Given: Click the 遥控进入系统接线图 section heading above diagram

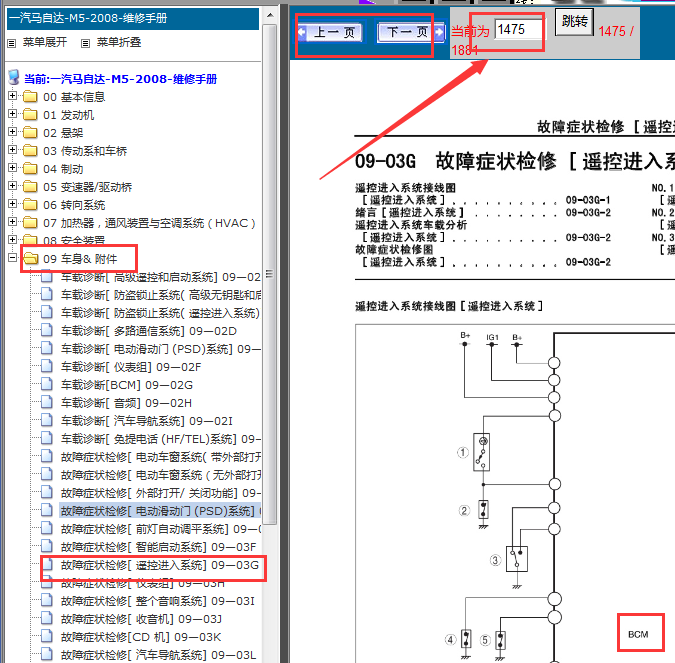Looking at the screenshot, I should click(x=449, y=307).
